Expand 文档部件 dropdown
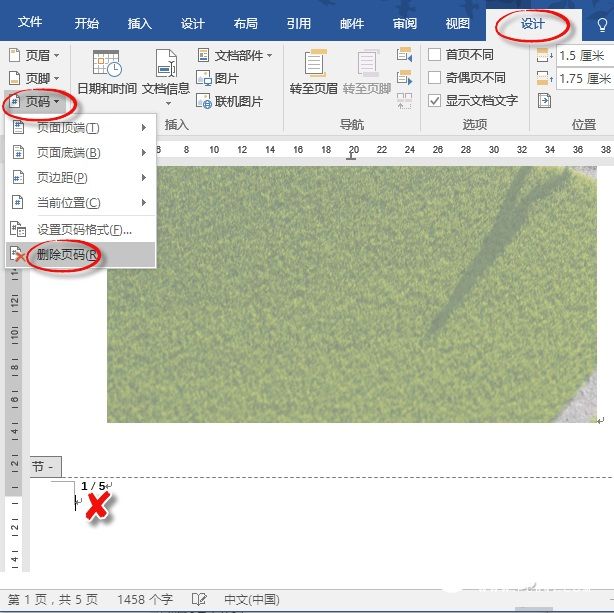The width and height of the screenshot is (614, 613). click(x=235, y=55)
